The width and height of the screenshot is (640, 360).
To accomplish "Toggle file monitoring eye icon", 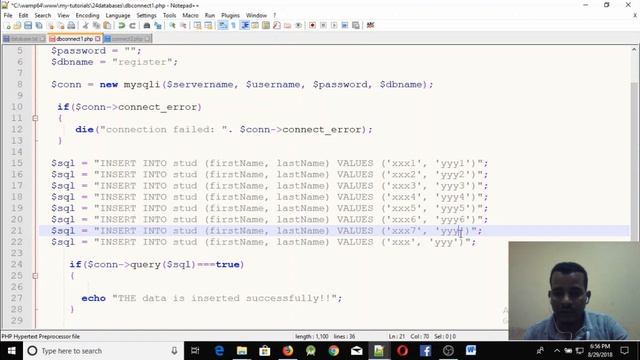I will pos(298,25).
